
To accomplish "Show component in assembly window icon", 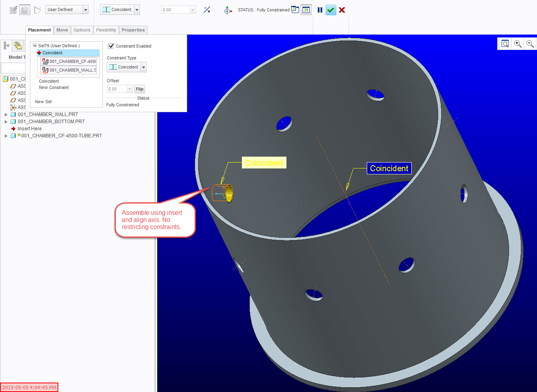I will (x=306, y=10).
